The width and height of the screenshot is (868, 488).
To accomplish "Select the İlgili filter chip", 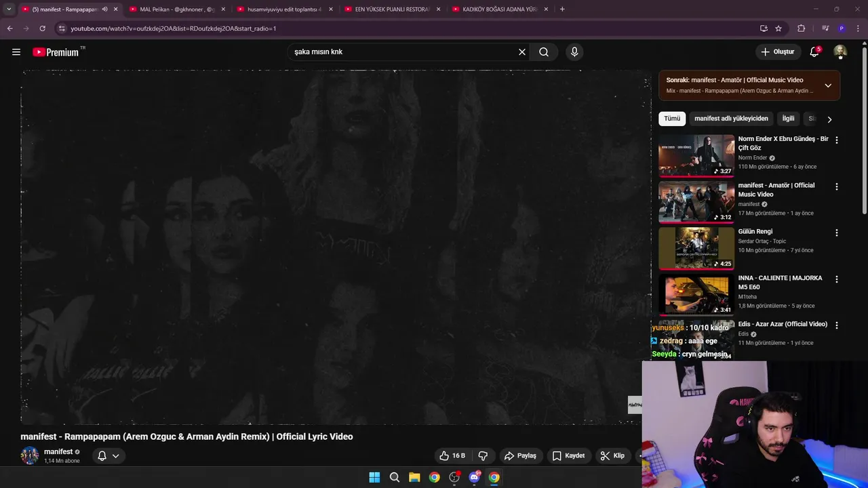I will (789, 119).
